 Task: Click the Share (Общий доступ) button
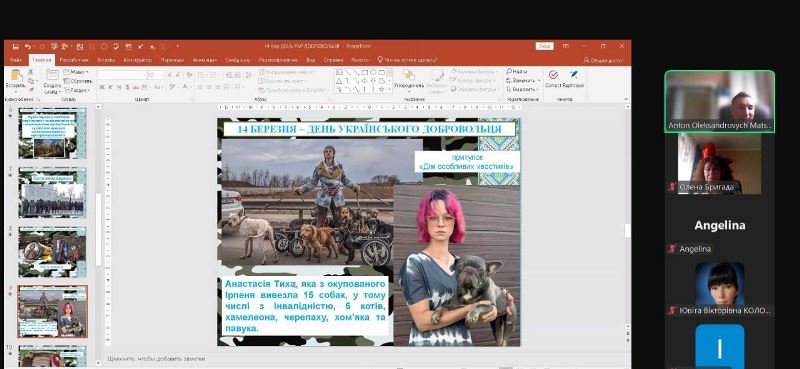pos(603,60)
